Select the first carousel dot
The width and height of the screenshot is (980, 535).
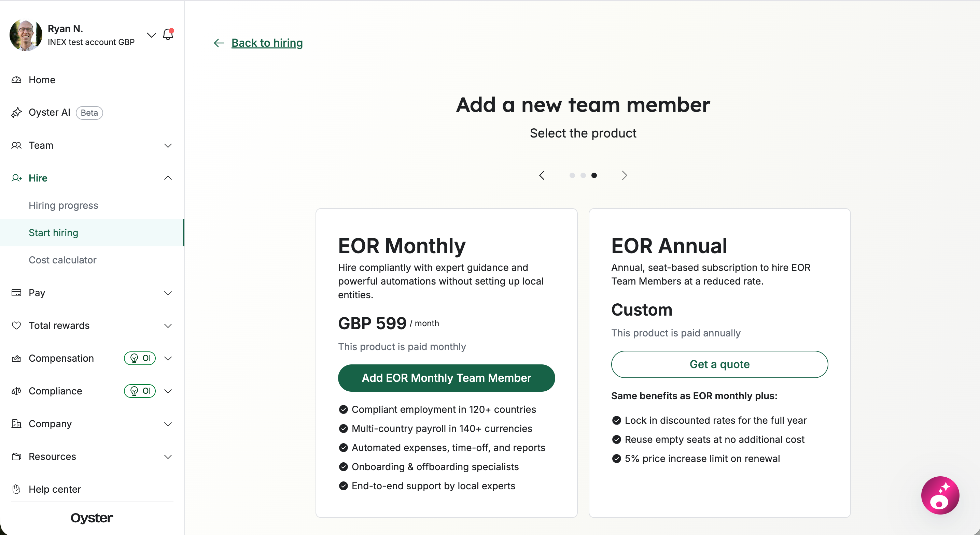point(572,175)
